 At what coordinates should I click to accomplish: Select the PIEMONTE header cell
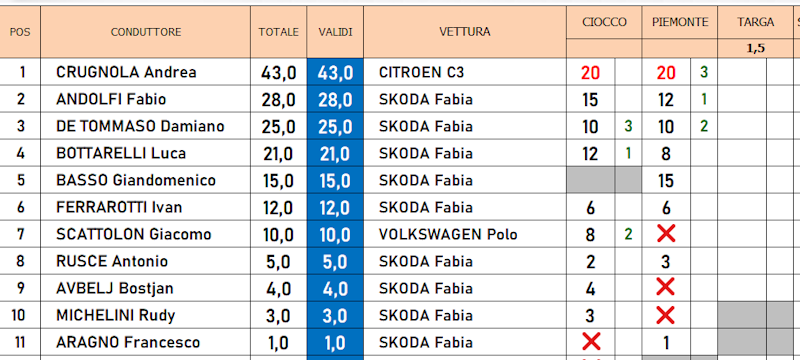[680, 22]
